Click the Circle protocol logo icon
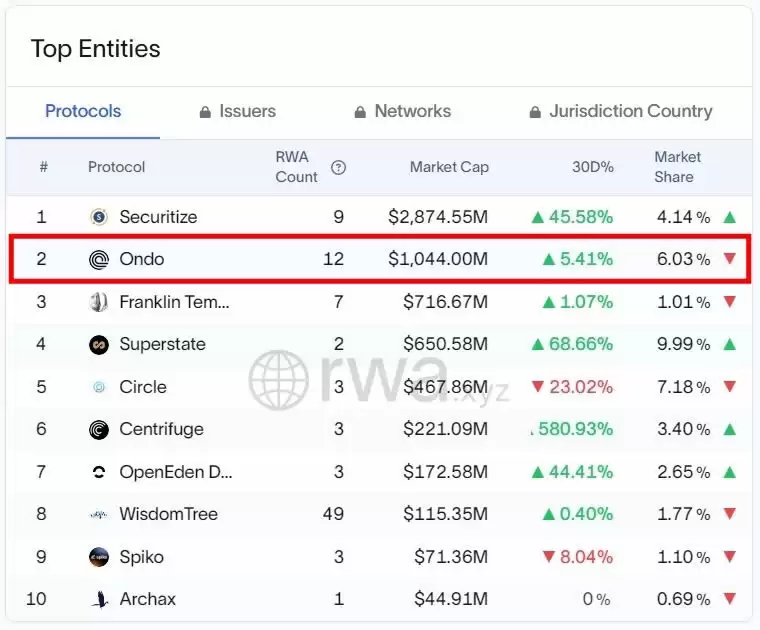The height and width of the screenshot is (630, 760). (99, 387)
